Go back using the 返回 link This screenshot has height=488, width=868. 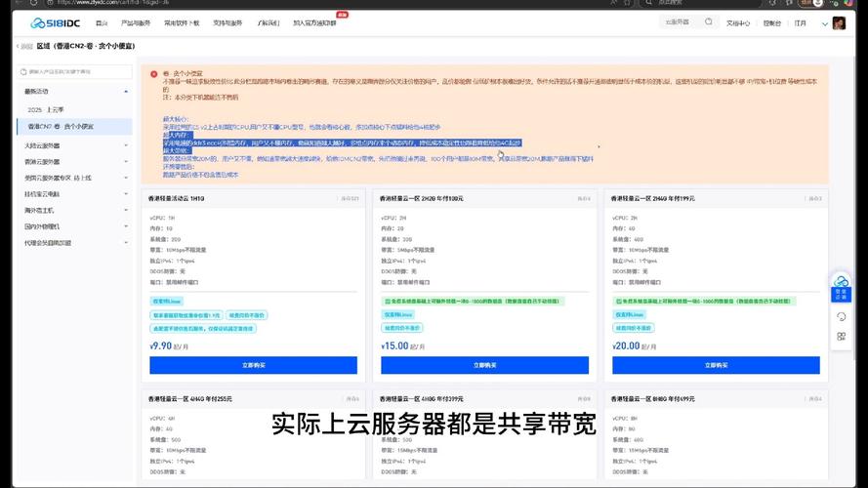(25, 47)
